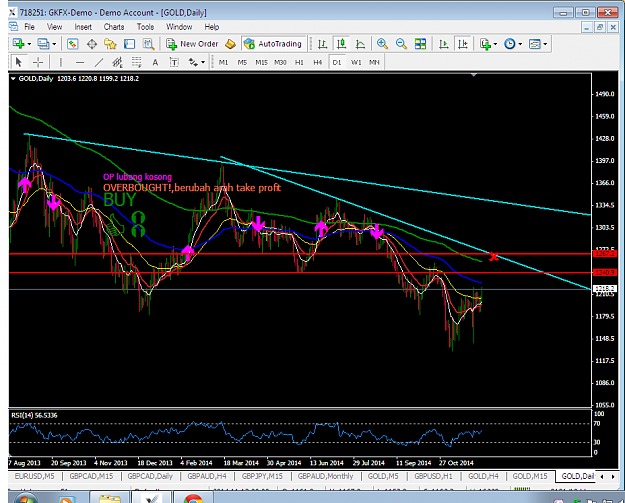Screen dimensions: 625x503
Task: Click the Zoom In magnifier icon
Action: point(382,44)
